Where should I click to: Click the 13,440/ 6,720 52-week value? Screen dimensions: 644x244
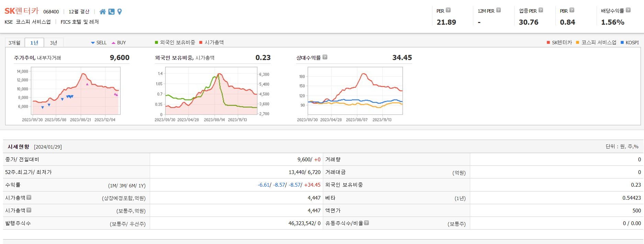click(304, 172)
